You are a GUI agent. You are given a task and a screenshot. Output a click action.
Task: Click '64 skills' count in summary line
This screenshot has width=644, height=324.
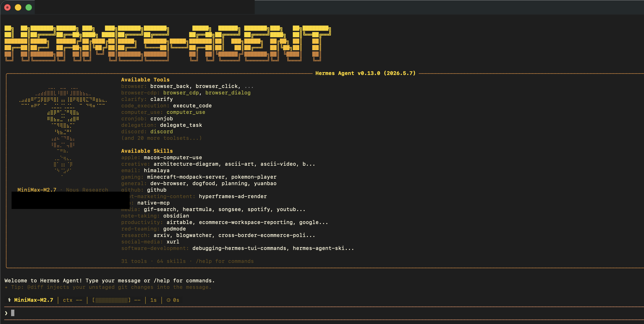[171, 261]
